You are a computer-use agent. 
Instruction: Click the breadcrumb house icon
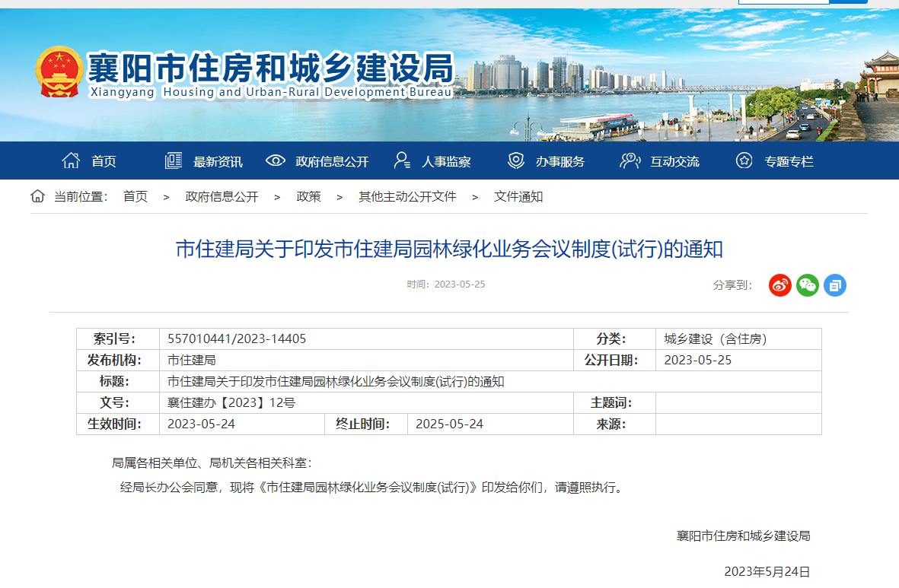point(37,196)
